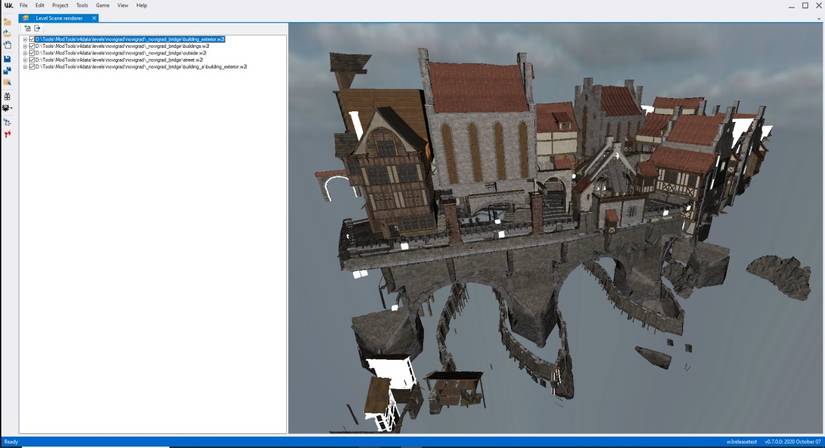Click the save all icon in left sidebar

coord(7,70)
